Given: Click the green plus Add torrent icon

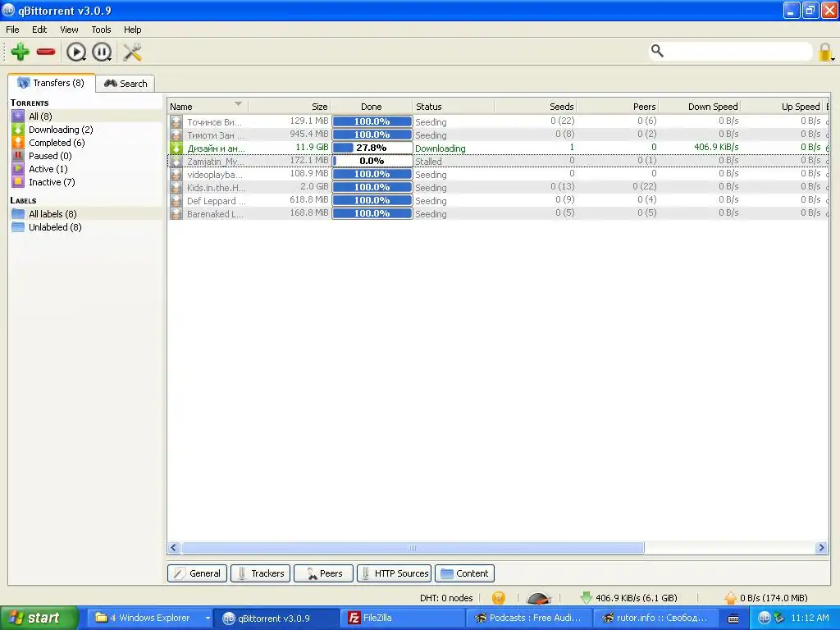Looking at the screenshot, I should pyautogui.click(x=21, y=52).
